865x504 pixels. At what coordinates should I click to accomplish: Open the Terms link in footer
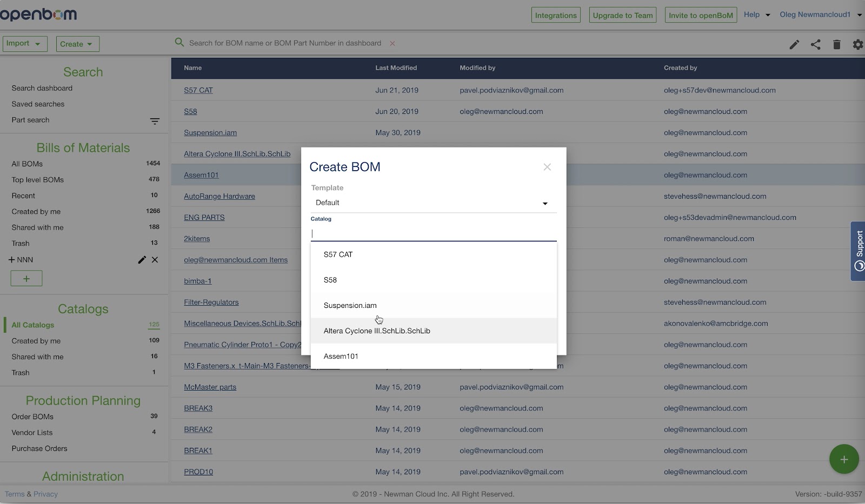[x=15, y=494]
